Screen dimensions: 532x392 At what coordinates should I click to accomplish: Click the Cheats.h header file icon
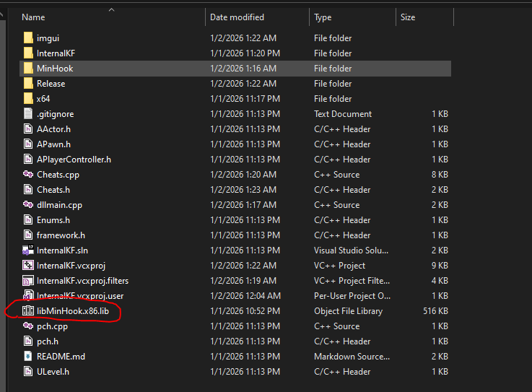click(28, 190)
